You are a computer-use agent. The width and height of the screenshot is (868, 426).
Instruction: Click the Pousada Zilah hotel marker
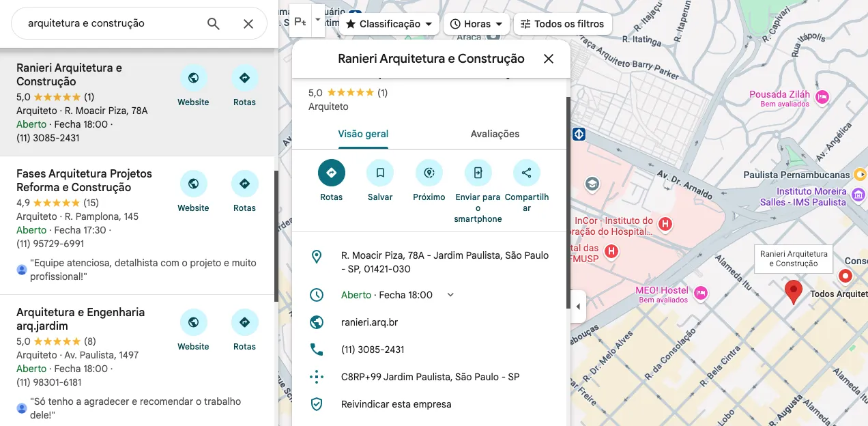pos(822,98)
